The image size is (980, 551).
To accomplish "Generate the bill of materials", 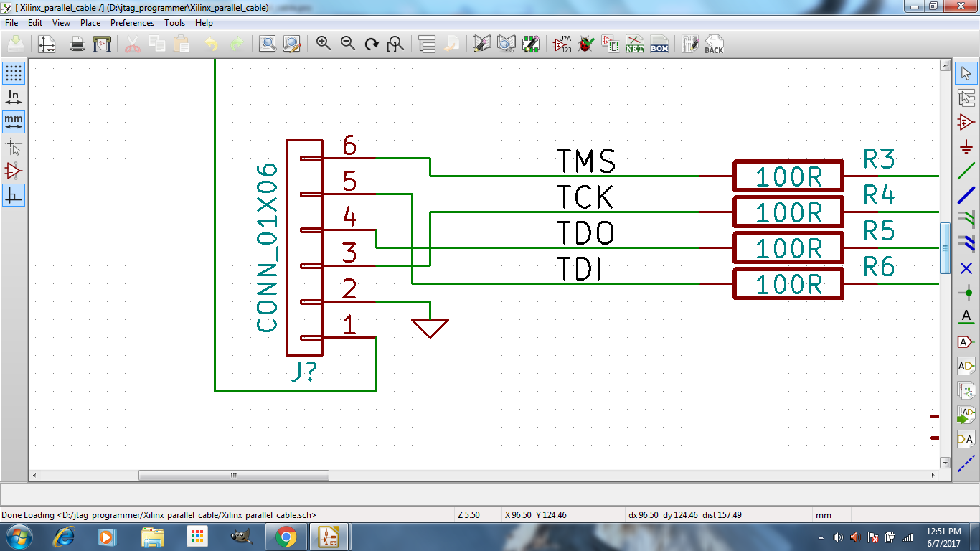I will [659, 44].
